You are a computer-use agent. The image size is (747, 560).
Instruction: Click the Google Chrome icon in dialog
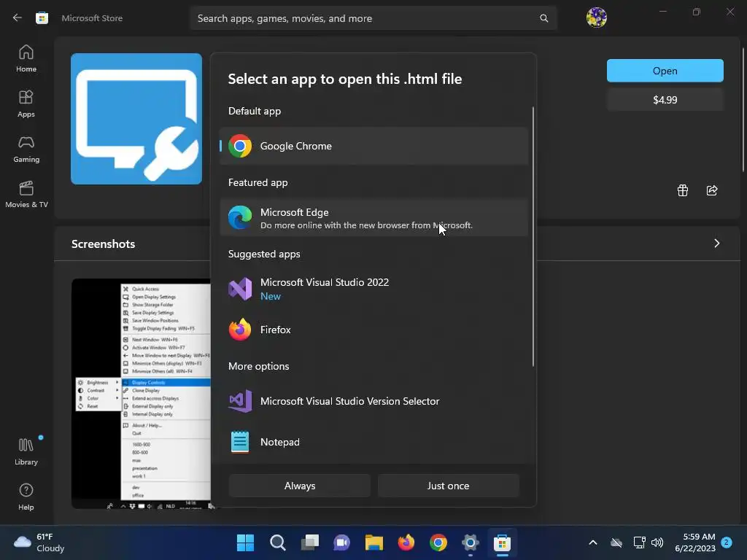click(x=240, y=146)
